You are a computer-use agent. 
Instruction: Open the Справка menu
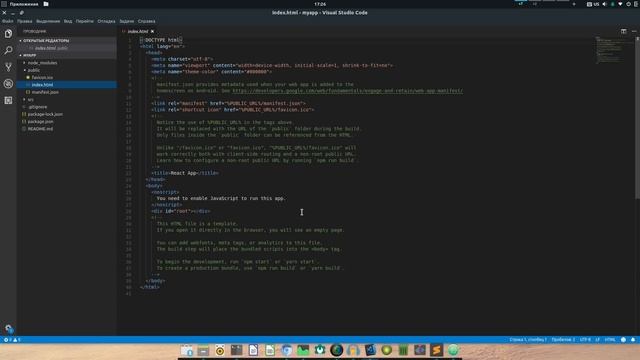click(x=147, y=21)
